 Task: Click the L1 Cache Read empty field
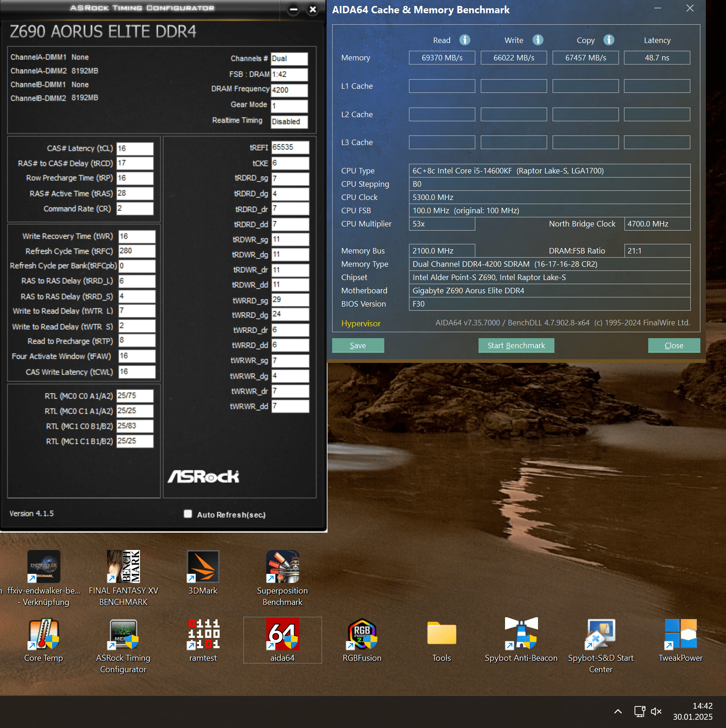click(442, 86)
